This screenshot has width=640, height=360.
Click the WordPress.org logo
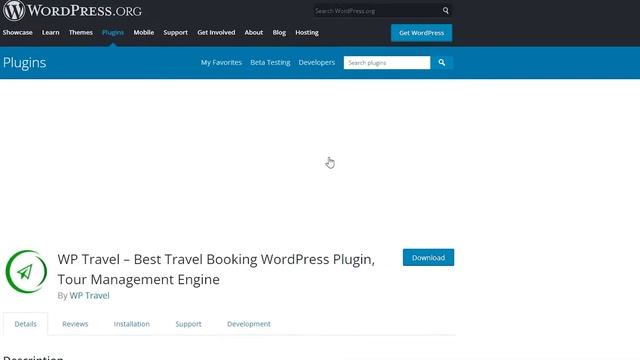73,10
